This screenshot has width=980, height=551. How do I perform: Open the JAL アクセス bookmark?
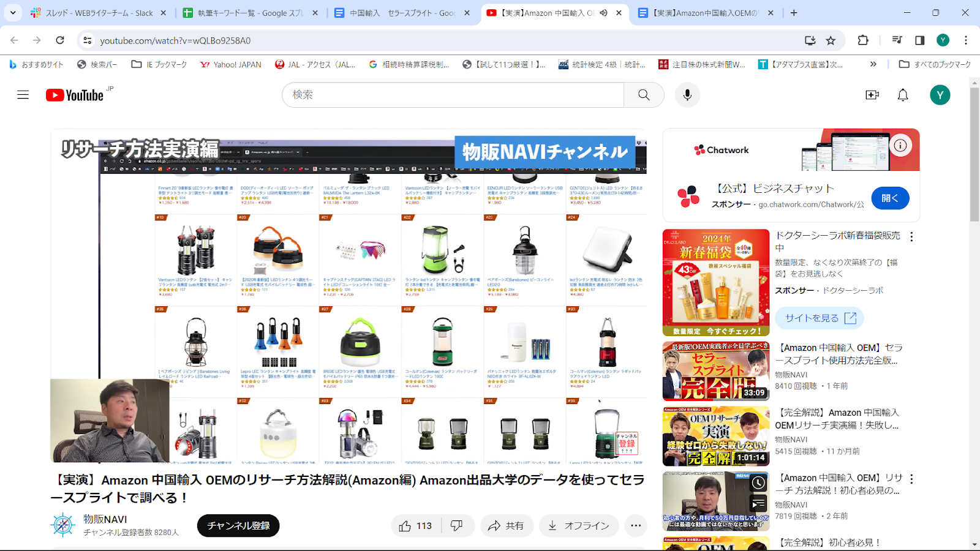(315, 64)
